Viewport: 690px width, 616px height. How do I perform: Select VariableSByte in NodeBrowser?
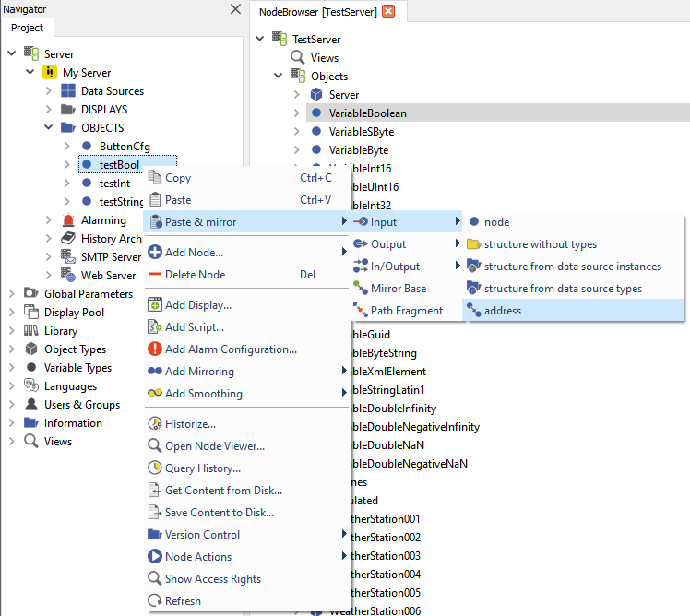[362, 132]
